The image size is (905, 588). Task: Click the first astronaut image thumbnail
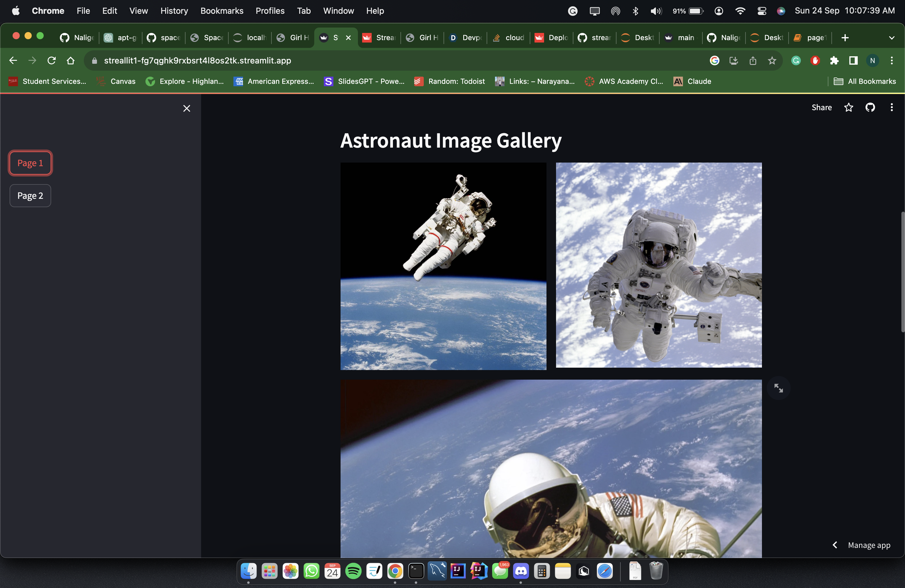(x=443, y=266)
